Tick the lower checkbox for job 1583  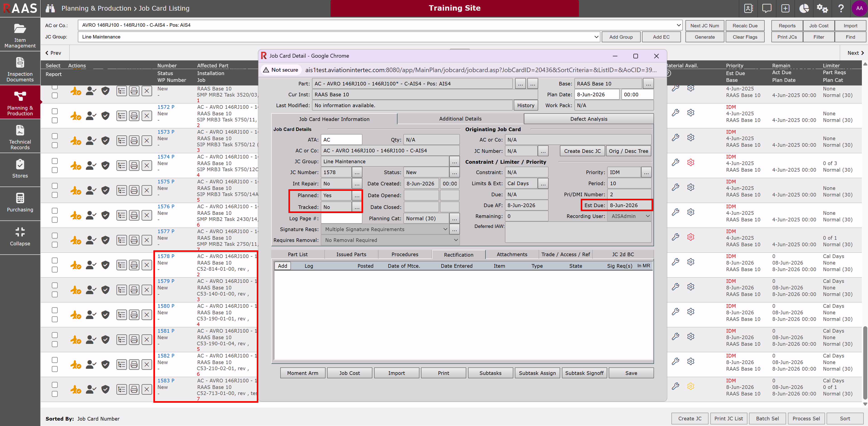[x=55, y=394]
